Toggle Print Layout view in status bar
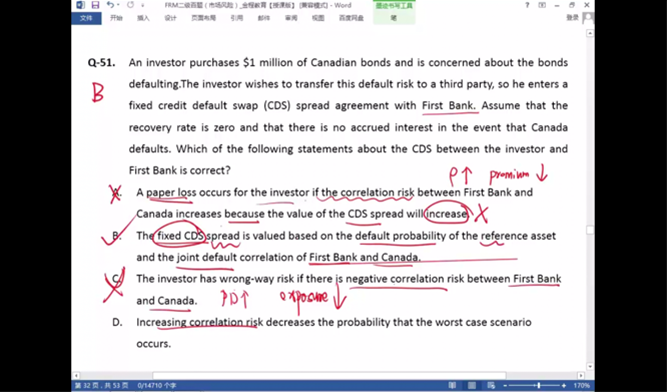The image size is (667, 392). click(x=472, y=385)
